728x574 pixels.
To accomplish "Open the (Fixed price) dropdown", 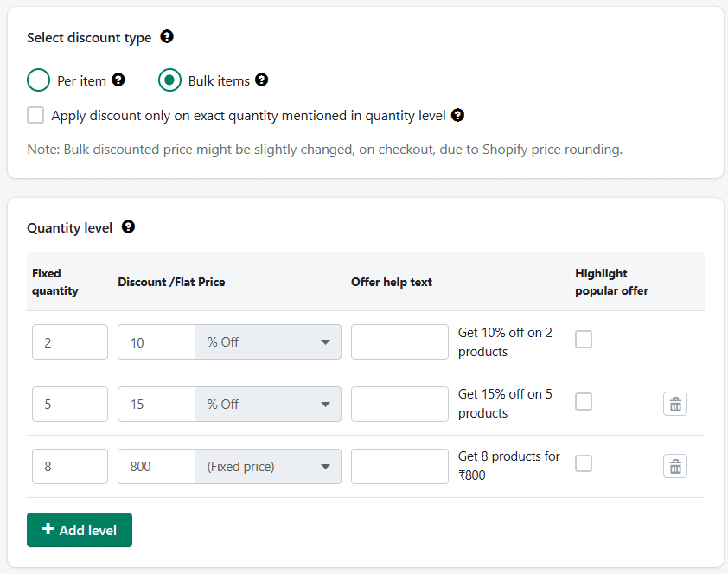I will pos(268,467).
